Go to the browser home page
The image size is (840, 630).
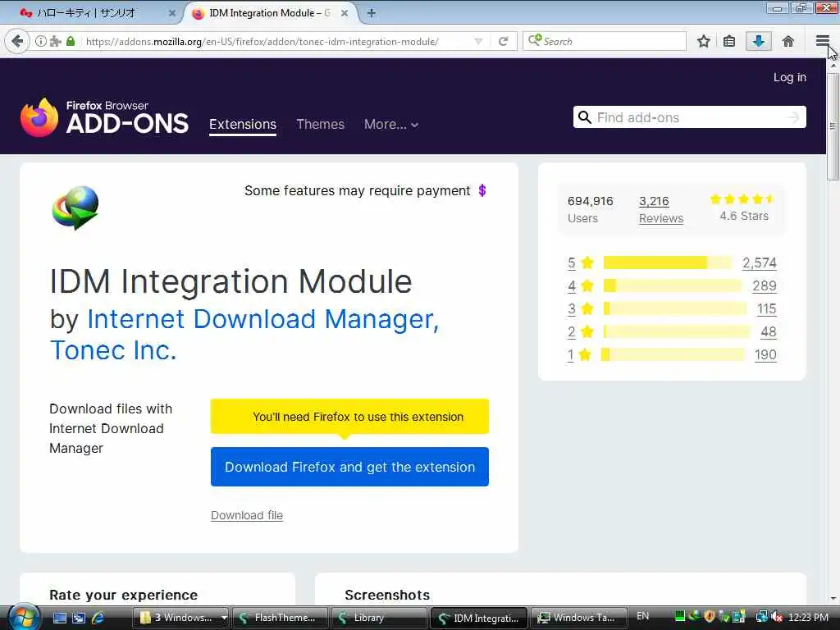pos(788,41)
